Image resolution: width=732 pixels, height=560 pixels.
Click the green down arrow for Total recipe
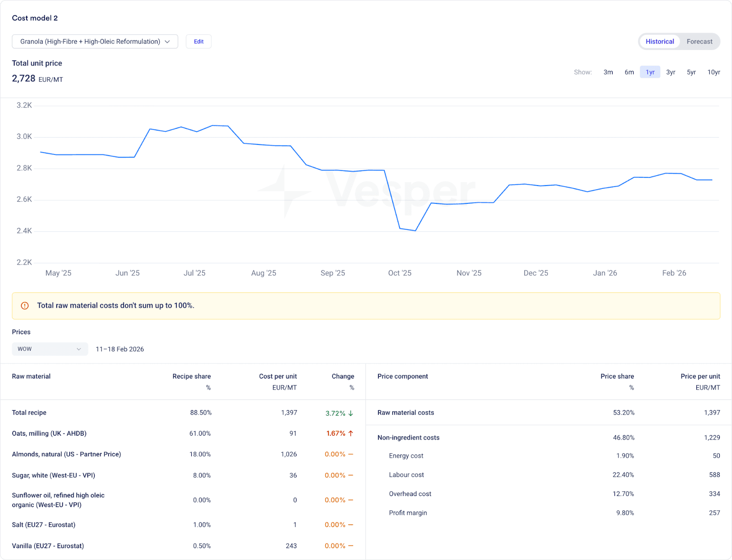click(351, 413)
